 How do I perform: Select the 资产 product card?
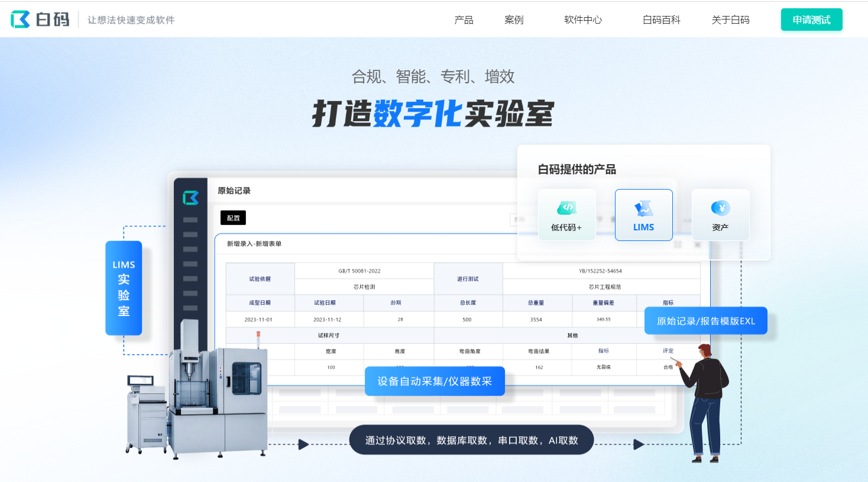tap(720, 215)
